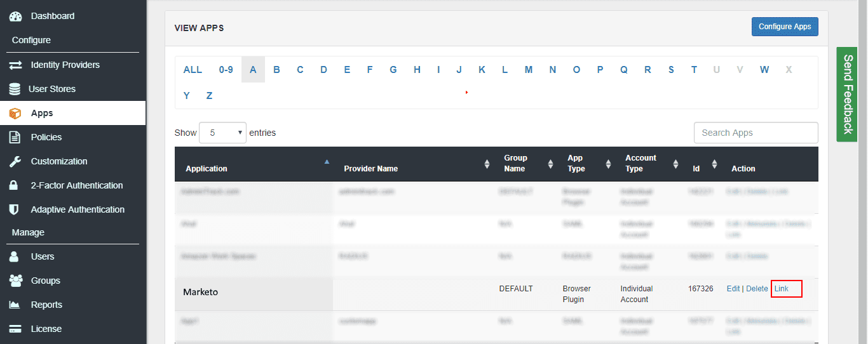Click the Identity Providers arrows icon
Viewport: 868px width, 344px height.
15,65
